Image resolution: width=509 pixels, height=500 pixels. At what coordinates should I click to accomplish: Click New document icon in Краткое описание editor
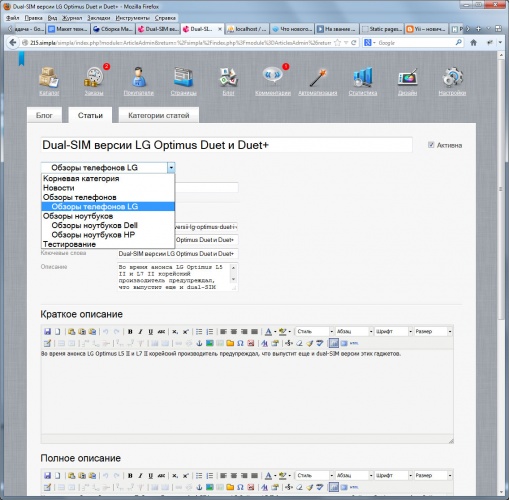coord(58,331)
